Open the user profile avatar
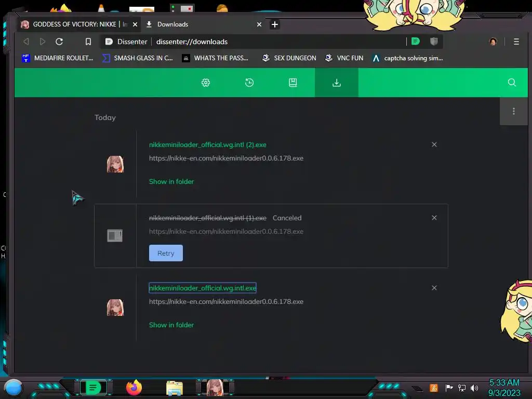 pyautogui.click(x=493, y=42)
